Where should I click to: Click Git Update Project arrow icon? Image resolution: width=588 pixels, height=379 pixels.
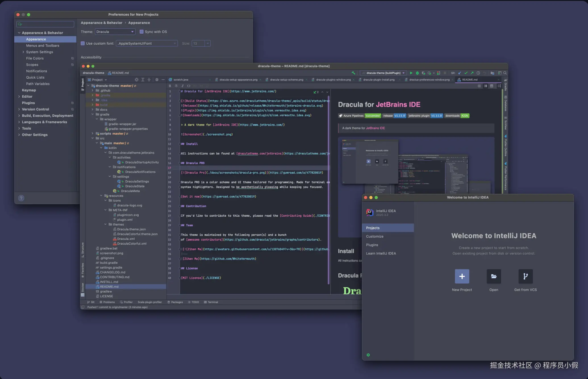click(x=460, y=73)
